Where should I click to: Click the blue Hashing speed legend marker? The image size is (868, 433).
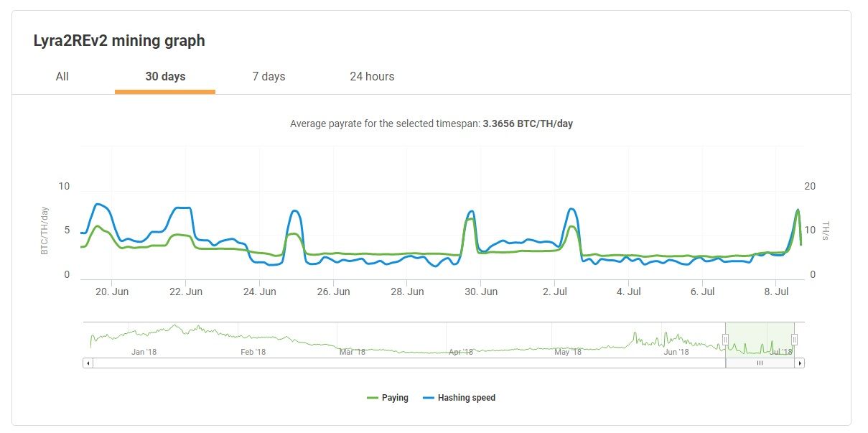coord(429,398)
